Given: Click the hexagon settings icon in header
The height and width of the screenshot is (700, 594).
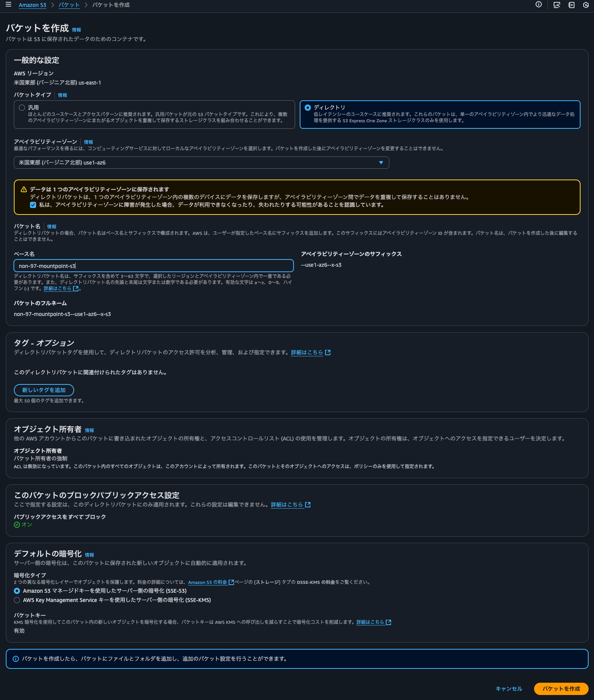Looking at the screenshot, I should 586,5.
